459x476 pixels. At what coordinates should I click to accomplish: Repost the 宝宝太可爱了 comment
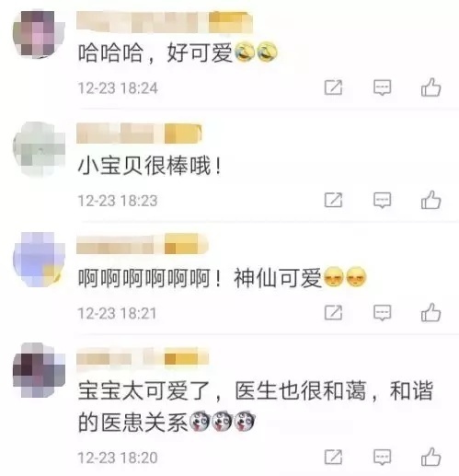pos(333,458)
